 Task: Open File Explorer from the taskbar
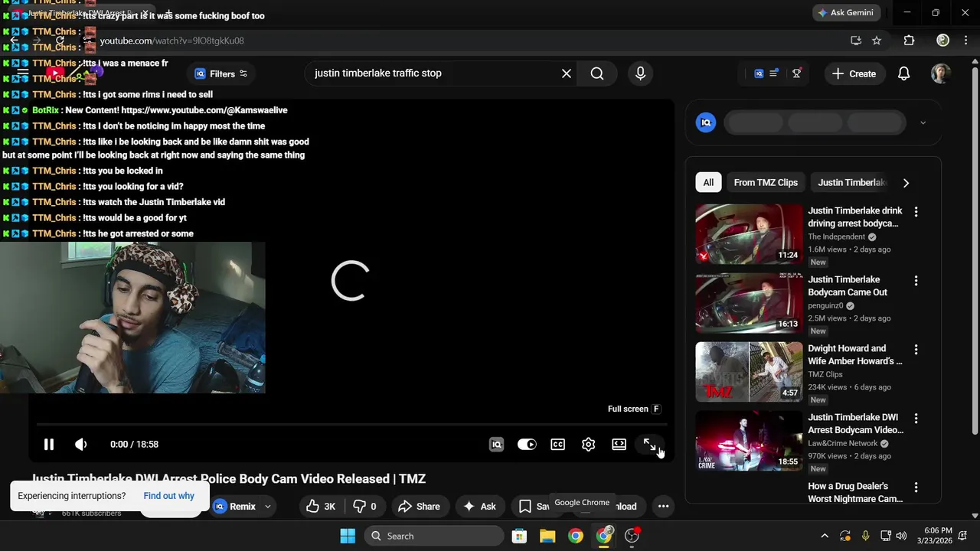tap(547, 536)
